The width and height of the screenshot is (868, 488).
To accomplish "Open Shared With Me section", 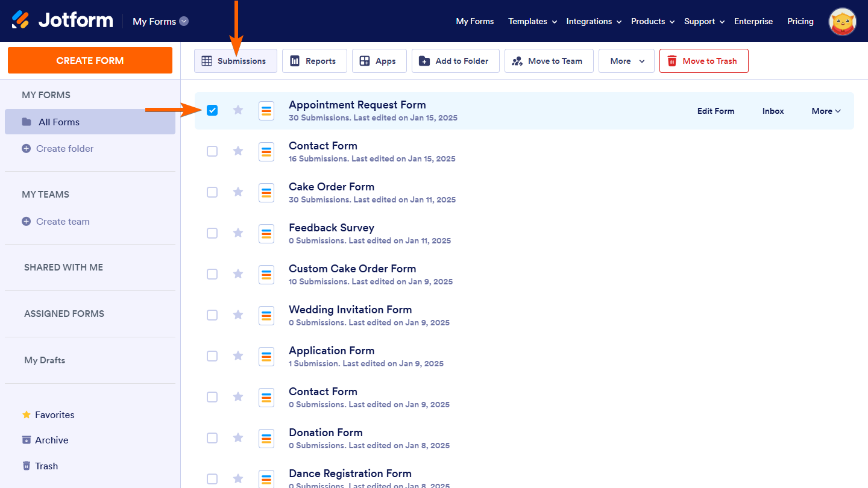I will coord(63,267).
